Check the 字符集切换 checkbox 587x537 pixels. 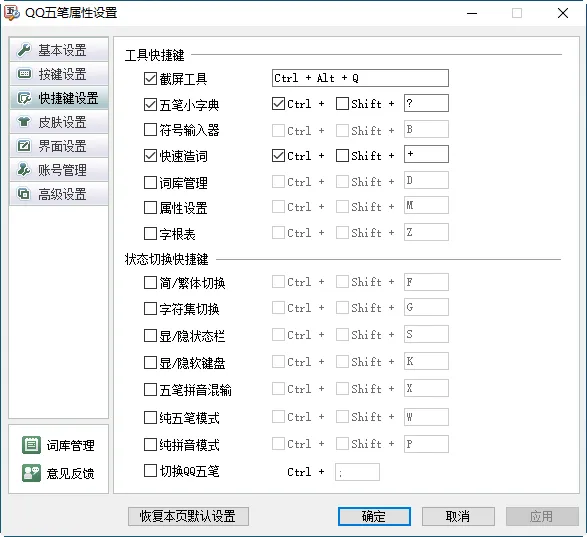point(150,309)
